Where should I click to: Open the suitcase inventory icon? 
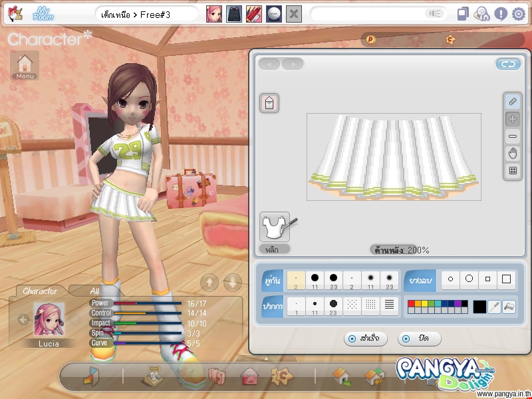(217, 376)
